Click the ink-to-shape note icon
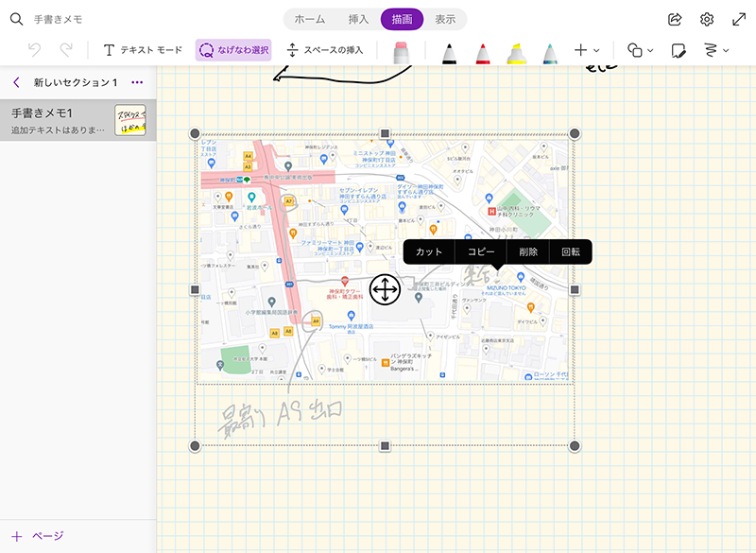 pos(679,50)
